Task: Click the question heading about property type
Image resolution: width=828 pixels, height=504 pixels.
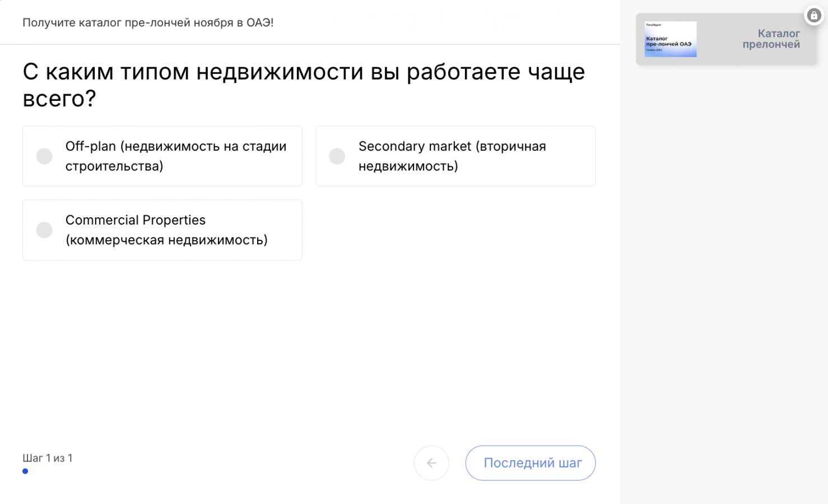Action: [x=303, y=85]
